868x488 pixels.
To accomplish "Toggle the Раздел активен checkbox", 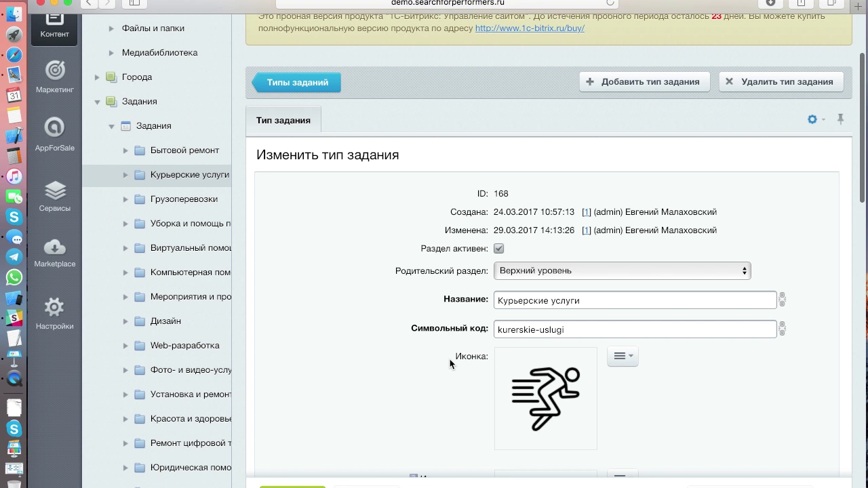I will coord(499,249).
